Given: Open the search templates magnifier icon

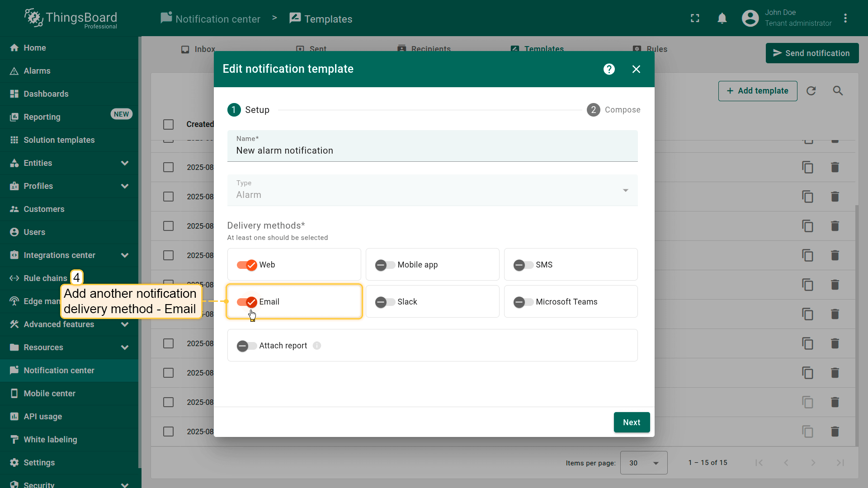Looking at the screenshot, I should [838, 91].
